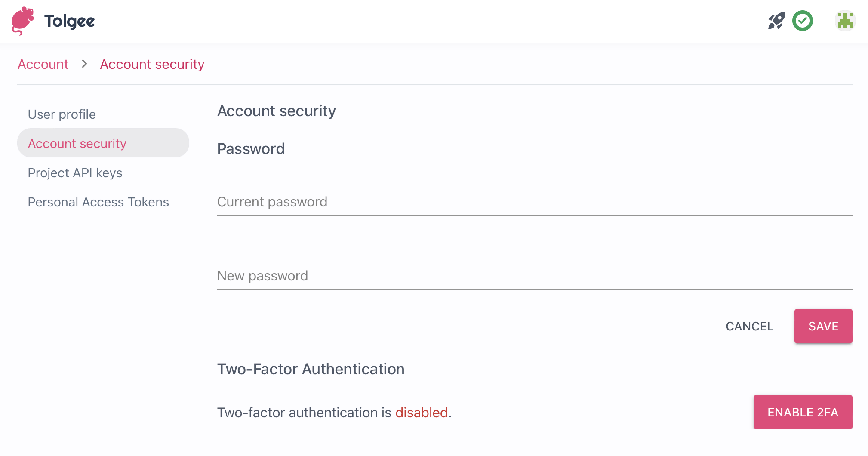Screen dimensions: 868x456
Task: Open User profile settings
Action: pos(62,114)
